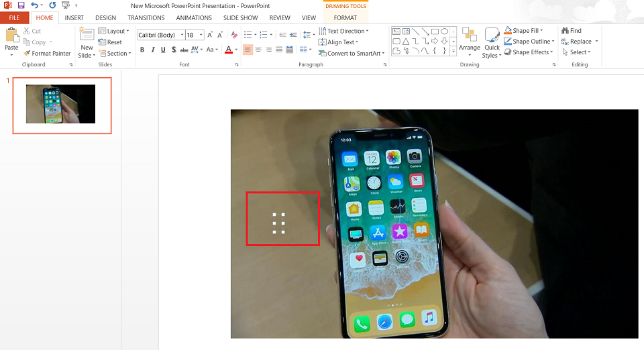644x350 pixels.
Task: Open the FORMAT drawing tools tab
Action: (x=345, y=17)
